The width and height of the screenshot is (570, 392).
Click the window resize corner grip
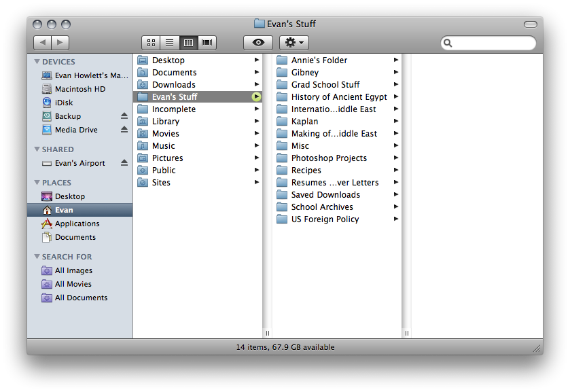537,349
